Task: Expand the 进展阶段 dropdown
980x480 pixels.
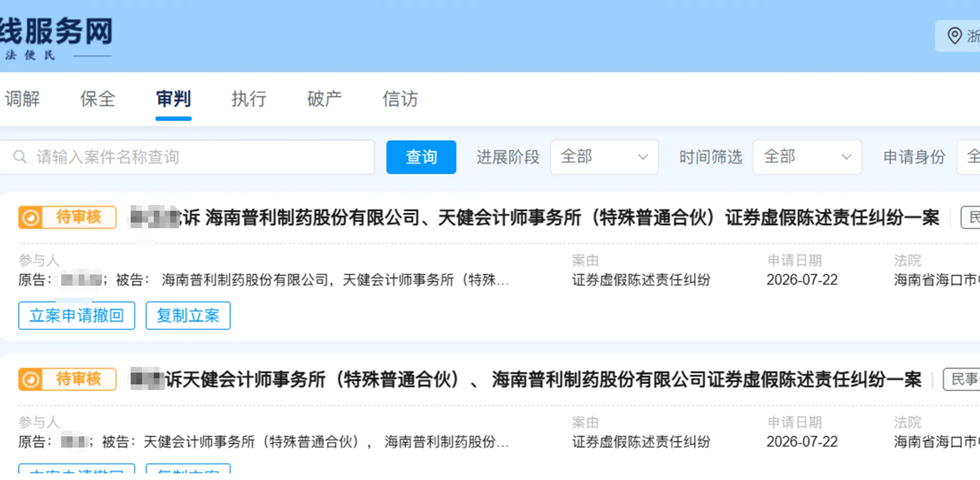Action: [604, 157]
